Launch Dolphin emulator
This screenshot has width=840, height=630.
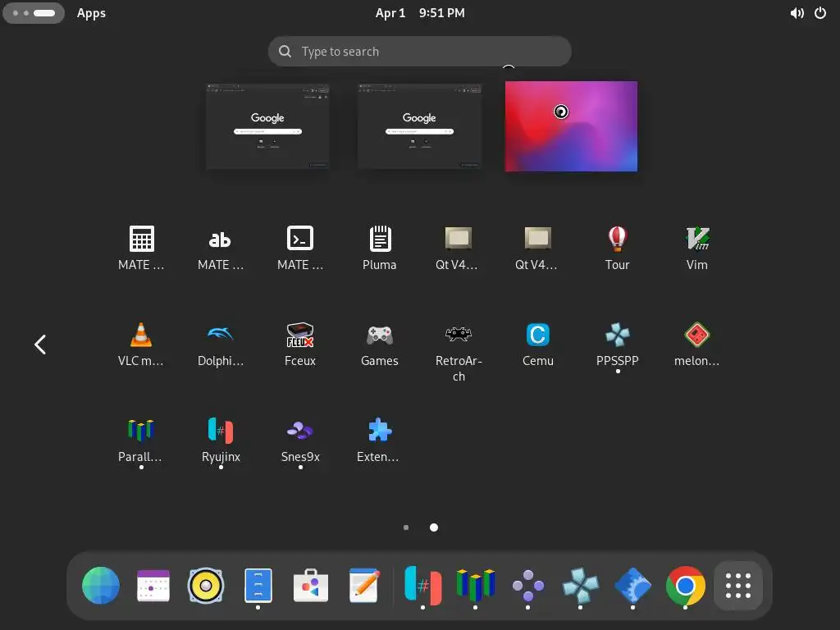(x=220, y=344)
